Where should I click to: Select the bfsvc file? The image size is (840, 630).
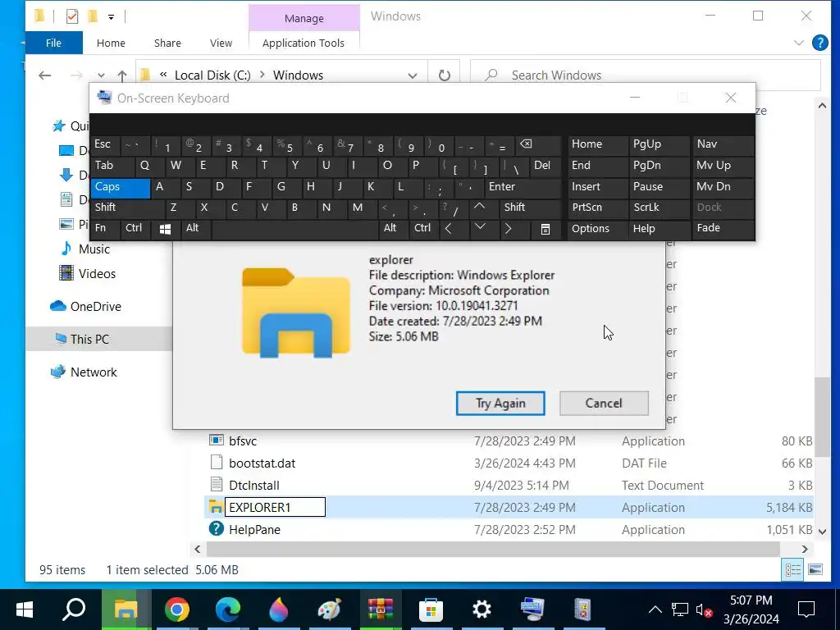243,441
